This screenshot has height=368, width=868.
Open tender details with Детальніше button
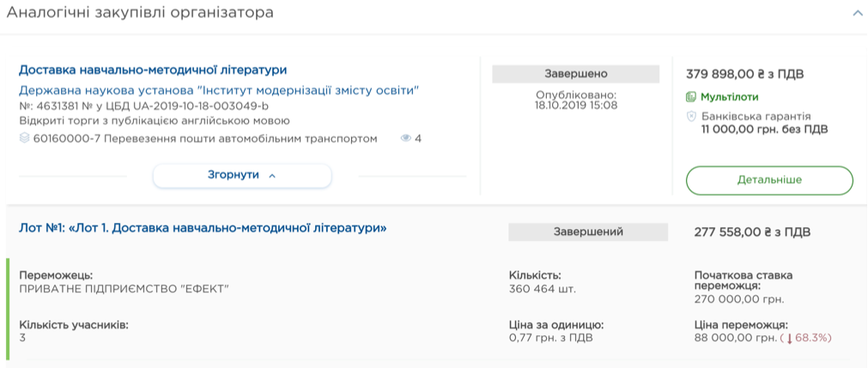[x=768, y=180]
